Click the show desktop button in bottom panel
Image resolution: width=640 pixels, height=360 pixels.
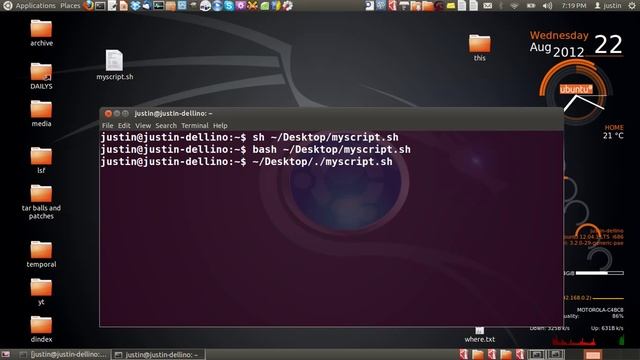click(x=6, y=355)
